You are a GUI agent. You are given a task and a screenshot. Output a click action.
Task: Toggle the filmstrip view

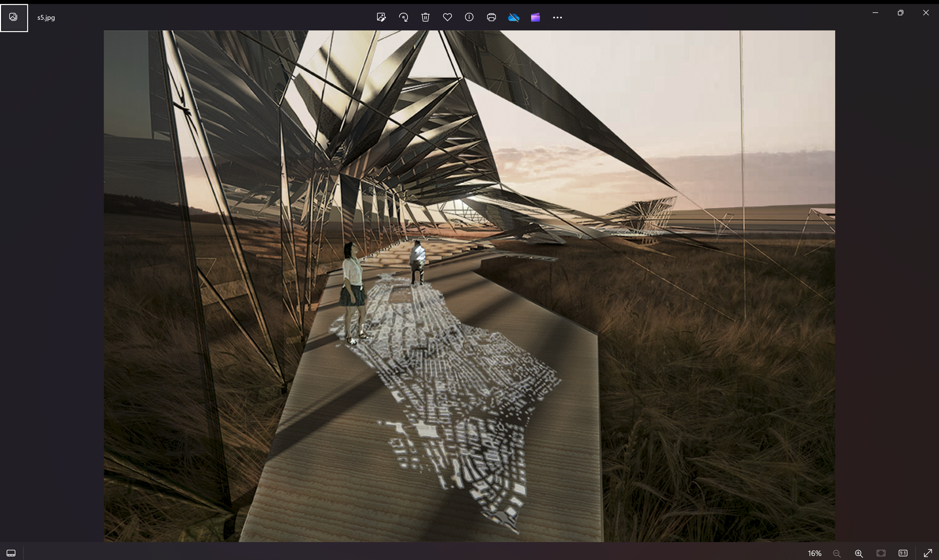click(x=11, y=553)
